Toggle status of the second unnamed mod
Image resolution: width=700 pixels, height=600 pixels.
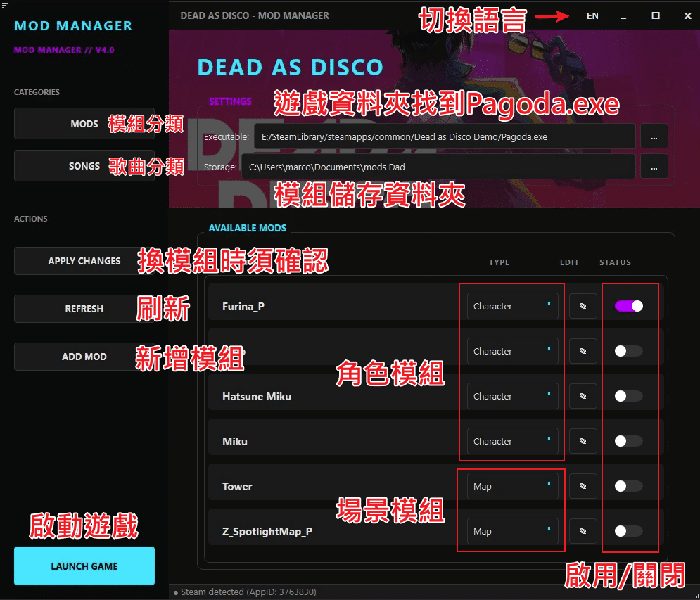click(x=628, y=351)
